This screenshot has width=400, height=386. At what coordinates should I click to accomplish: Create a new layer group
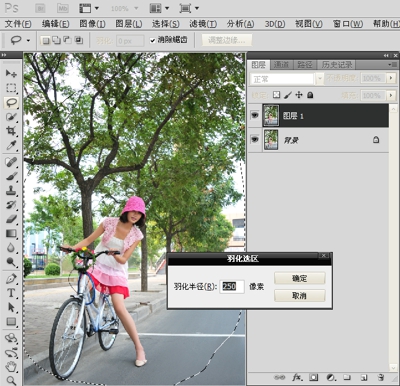(347, 377)
